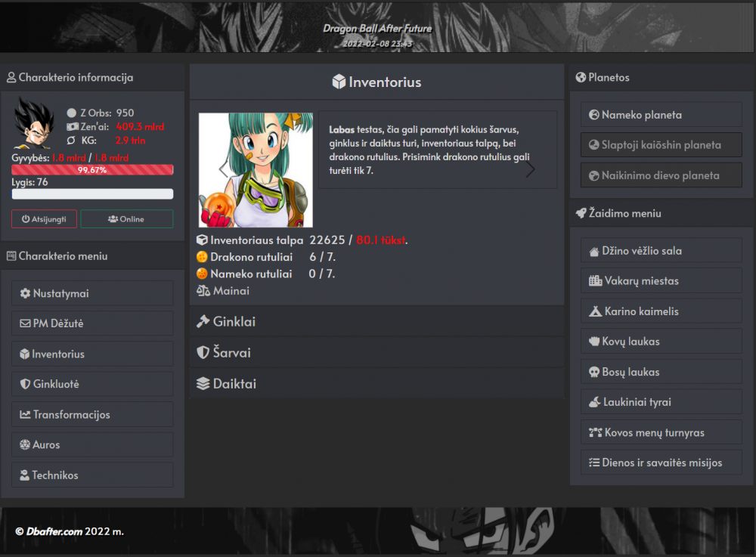Click the gear icon beside Nustatymai
The image size is (756, 557).
coord(25,294)
